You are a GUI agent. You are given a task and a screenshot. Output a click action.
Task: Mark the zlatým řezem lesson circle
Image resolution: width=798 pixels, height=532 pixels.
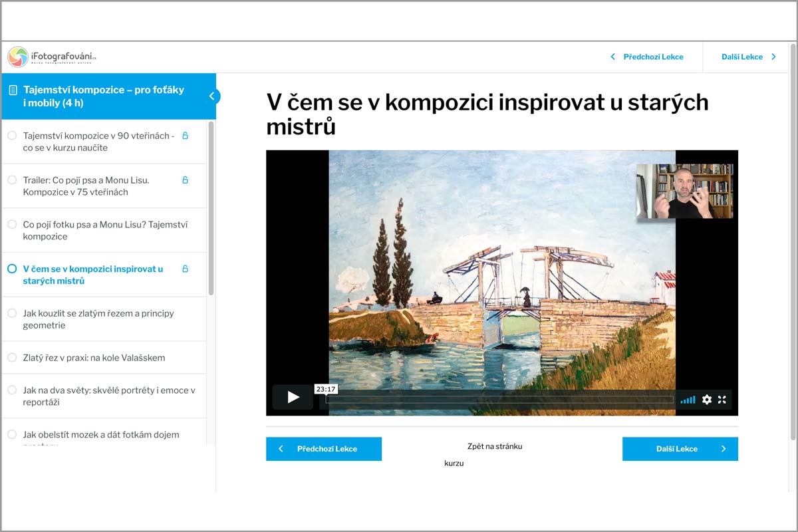tap(12, 313)
